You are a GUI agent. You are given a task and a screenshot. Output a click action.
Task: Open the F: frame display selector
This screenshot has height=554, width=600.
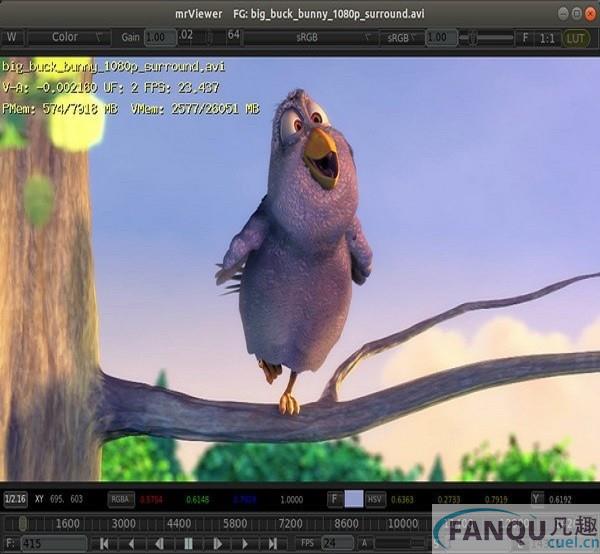pyautogui.click(x=11, y=544)
